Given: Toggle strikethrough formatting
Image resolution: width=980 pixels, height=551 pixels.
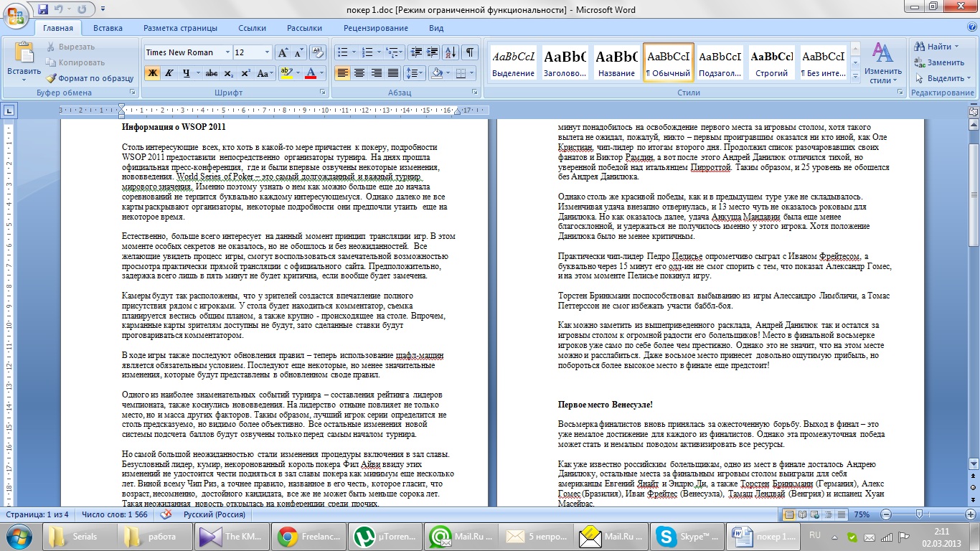Looking at the screenshot, I should pyautogui.click(x=211, y=73).
